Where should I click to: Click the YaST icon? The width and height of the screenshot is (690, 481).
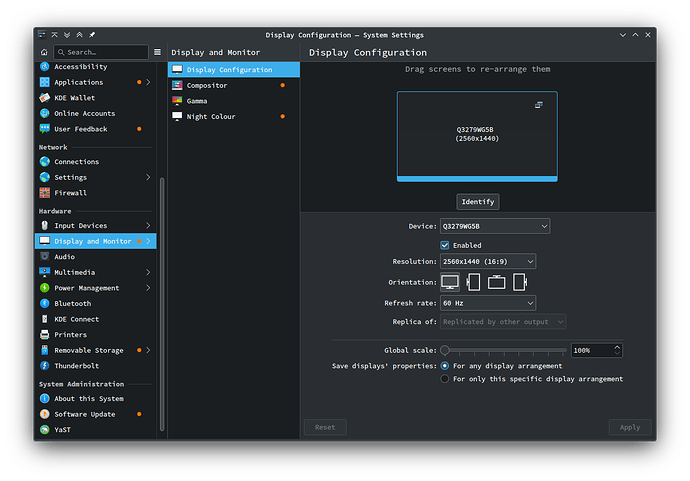point(44,430)
